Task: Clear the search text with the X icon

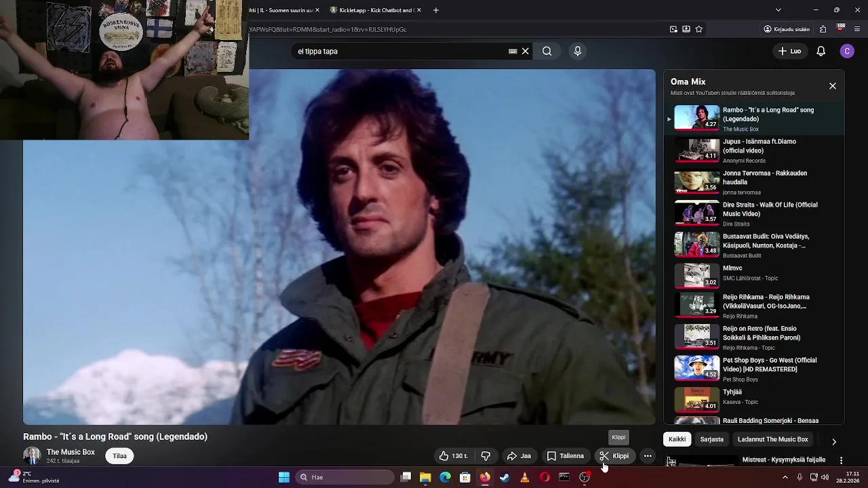Action: click(x=525, y=51)
